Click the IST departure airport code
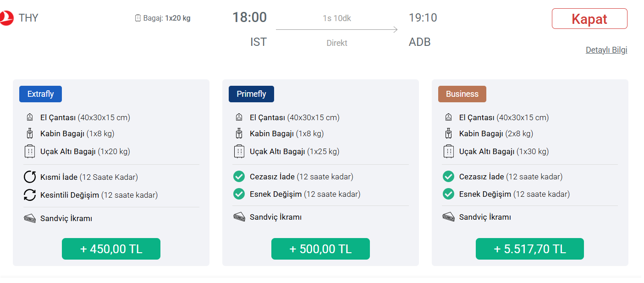The width and height of the screenshot is (644, 283). point(259,42)
